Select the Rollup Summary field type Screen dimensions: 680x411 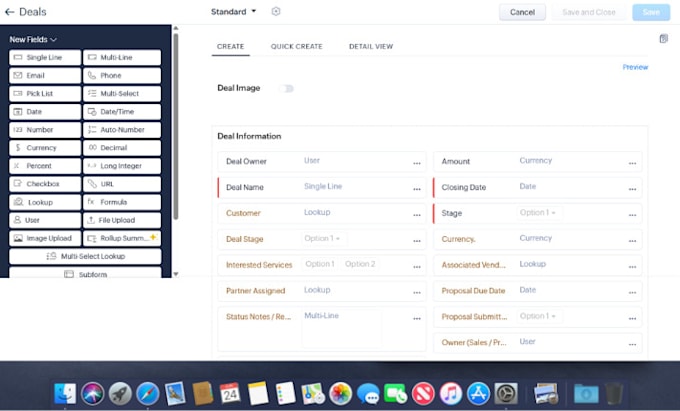pyautogui.click(x=122, y=238)
